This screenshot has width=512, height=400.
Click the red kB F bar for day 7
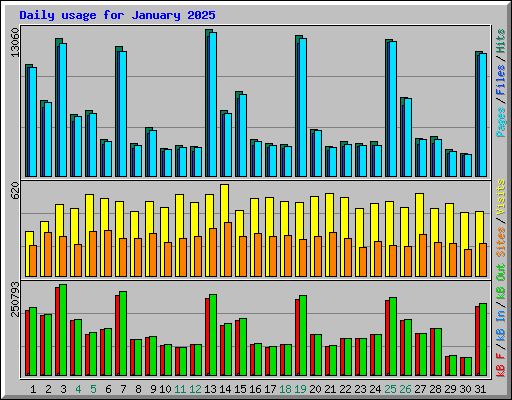pyautogui.click(x=117, y=335)
